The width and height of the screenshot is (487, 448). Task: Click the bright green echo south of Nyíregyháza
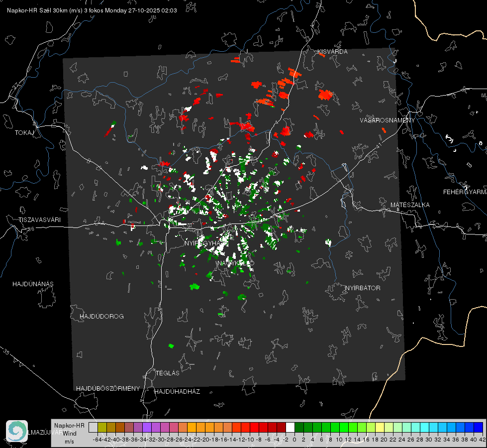click(x=195, y=286)
